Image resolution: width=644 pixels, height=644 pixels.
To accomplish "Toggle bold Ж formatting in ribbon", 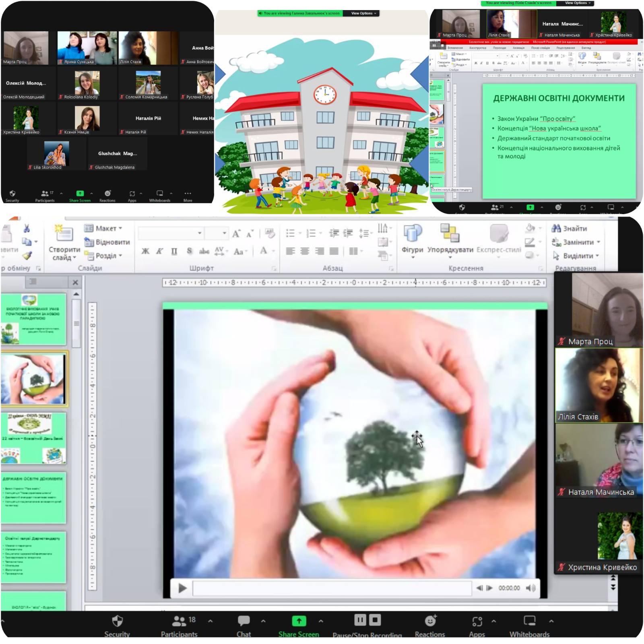I will [145, 251].
